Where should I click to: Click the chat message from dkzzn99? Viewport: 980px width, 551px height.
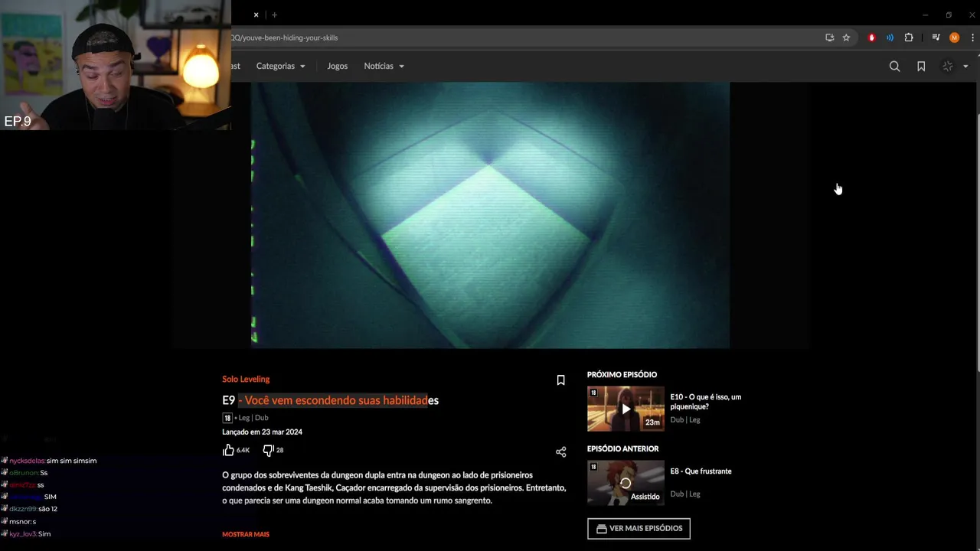(29, 509)
